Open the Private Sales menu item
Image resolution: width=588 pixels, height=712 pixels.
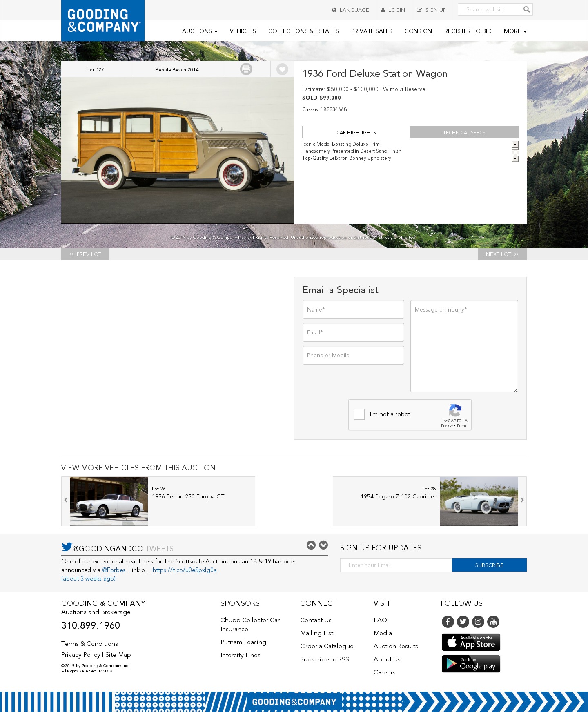tap(372, 31)
